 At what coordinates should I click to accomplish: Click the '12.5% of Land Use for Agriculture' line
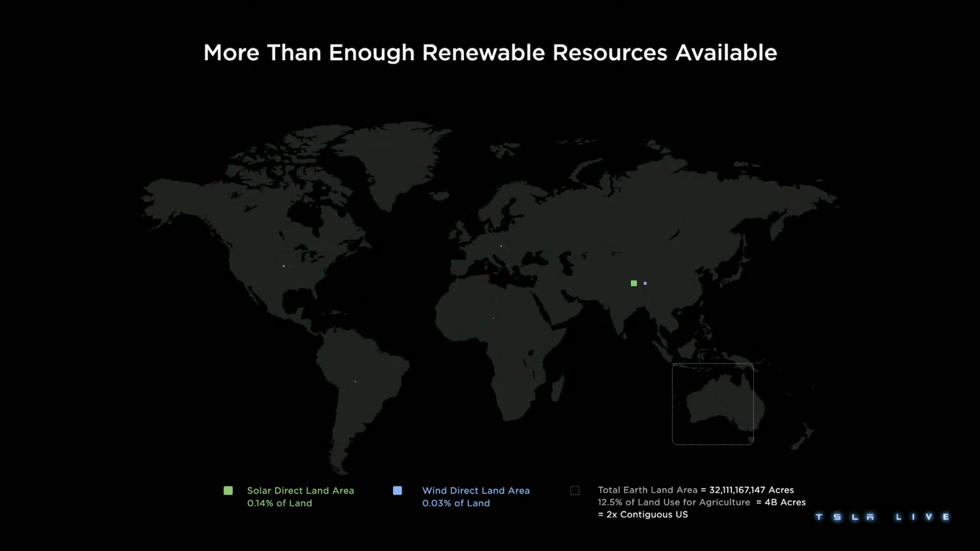[x=674, y=502]
